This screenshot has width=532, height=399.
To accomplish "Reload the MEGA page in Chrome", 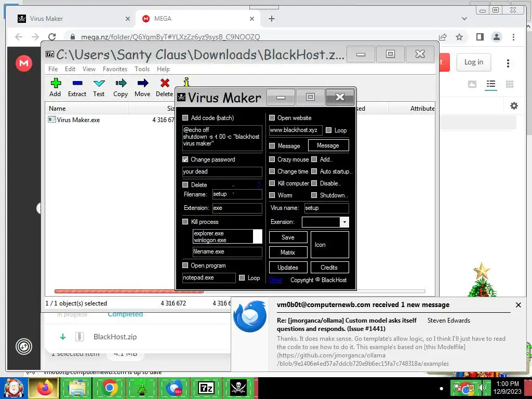I will pos(52,37).
